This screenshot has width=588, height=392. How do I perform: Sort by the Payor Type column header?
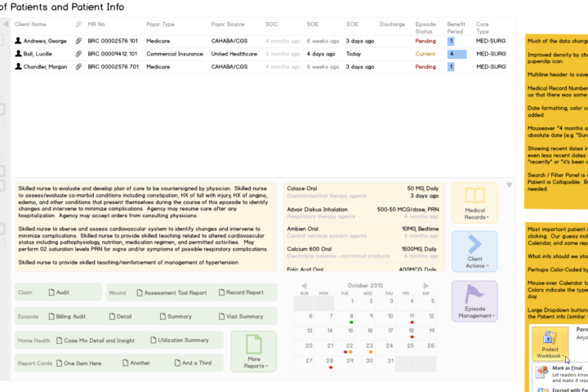160,24
